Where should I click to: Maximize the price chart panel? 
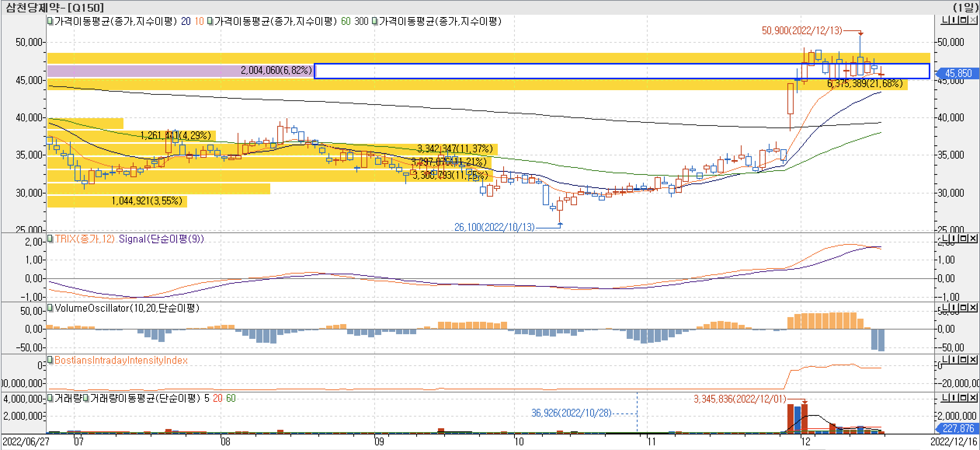click(x=963, y=20)
